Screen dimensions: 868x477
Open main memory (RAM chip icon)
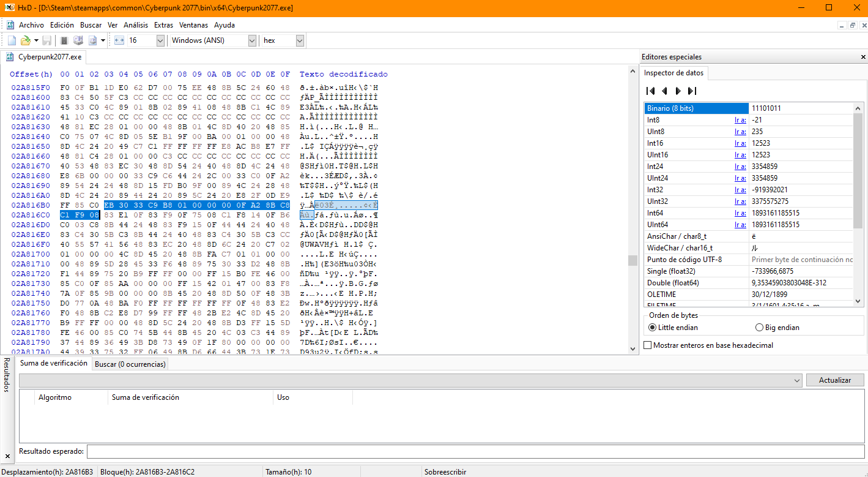[x=64, y=40]
